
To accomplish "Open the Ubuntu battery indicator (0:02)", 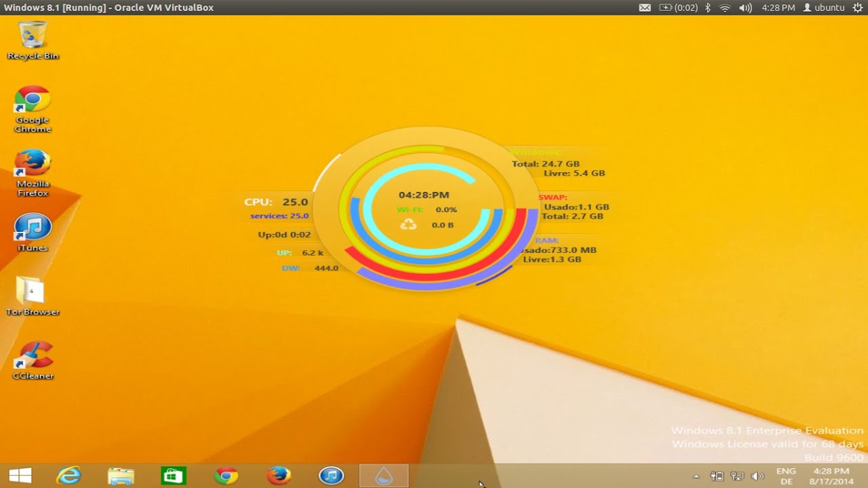I will click(x=678, y=7).
